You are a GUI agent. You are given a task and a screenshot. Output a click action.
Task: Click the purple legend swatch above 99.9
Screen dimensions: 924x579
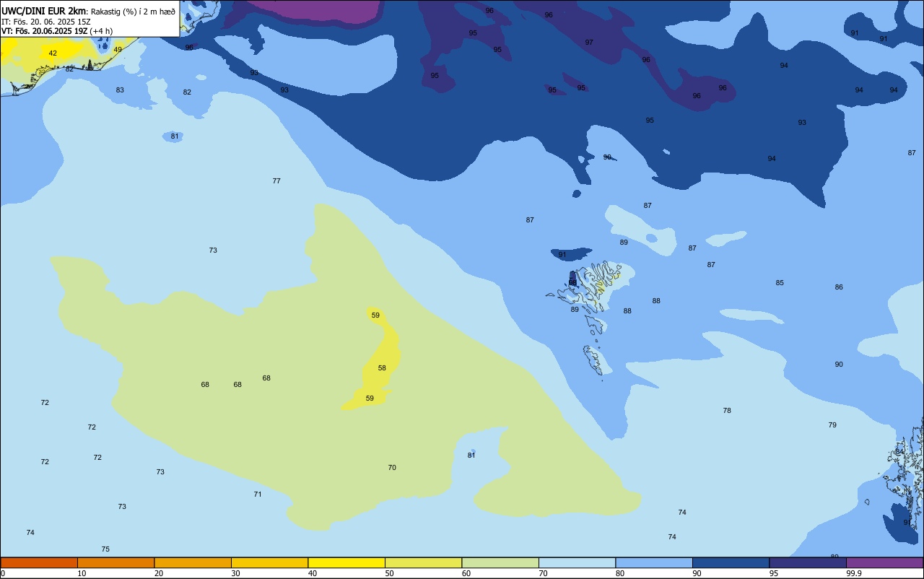click(x=884, y=563)
